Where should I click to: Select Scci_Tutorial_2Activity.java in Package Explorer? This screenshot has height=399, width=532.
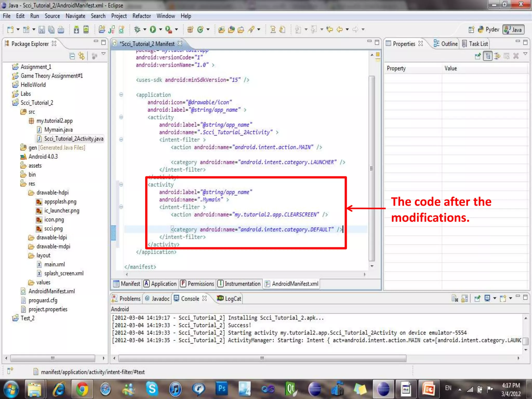[70, 139]
